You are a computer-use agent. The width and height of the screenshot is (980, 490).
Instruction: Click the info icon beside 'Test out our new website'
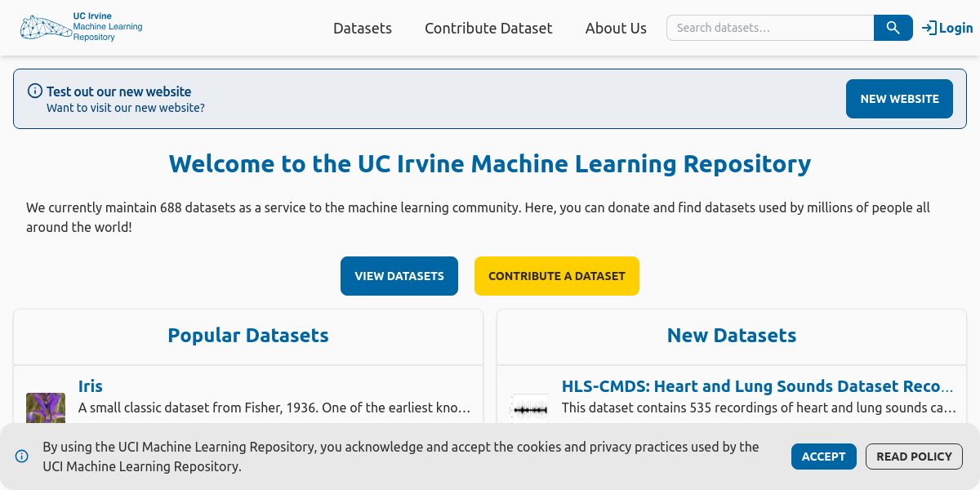(x=35, y=91)
